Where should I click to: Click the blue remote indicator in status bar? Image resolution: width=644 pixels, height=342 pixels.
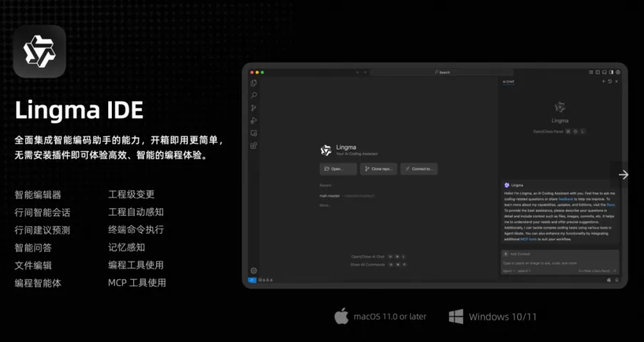[x=252, y=280]
